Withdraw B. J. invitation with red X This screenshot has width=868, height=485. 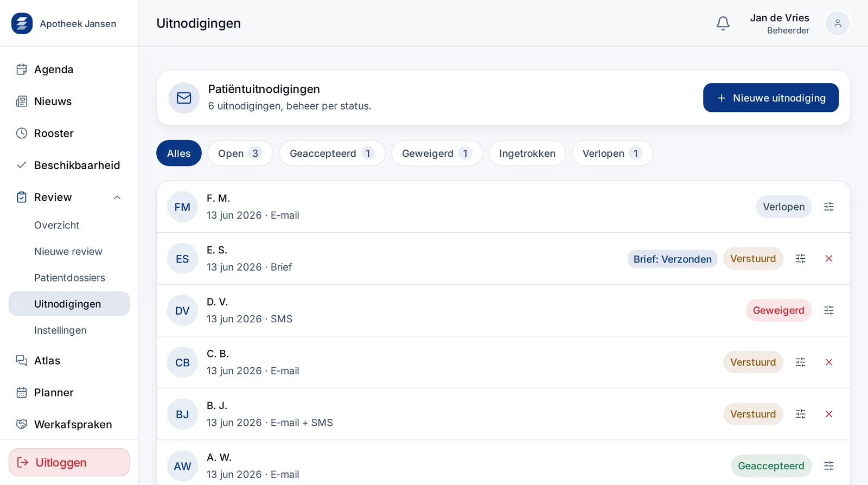pyautogui.click(x=828, y=414)
